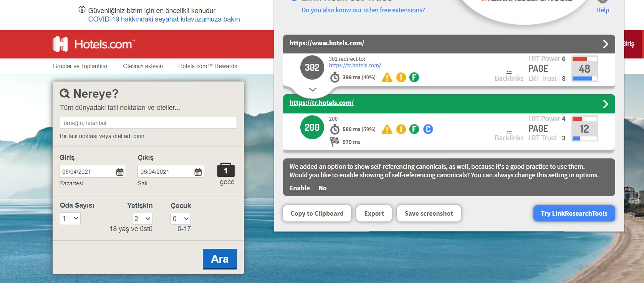644x283 pixels.
Task: Click the Ara search button
Action: 220,259
